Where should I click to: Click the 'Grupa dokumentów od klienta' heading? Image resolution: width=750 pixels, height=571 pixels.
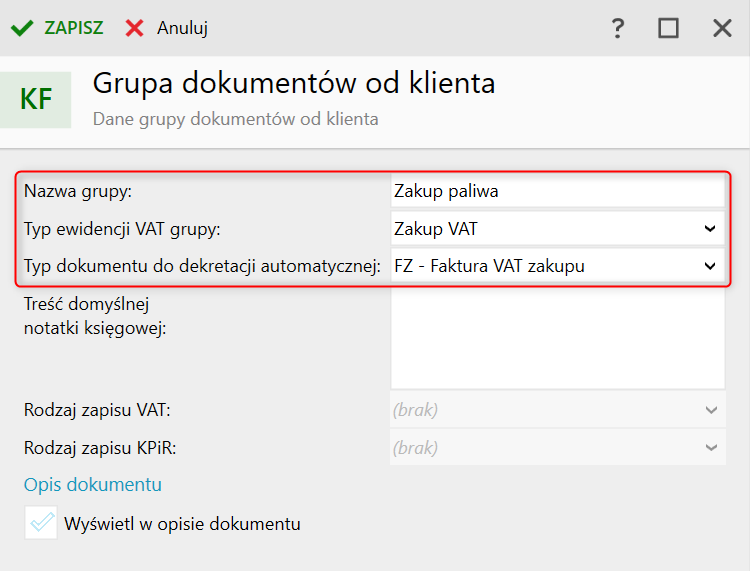[293, 83]
